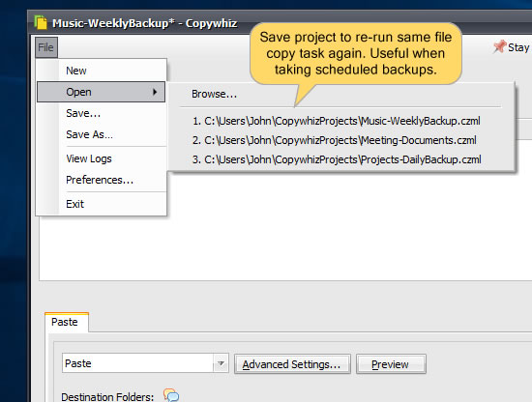
Task: Click Save... in the File menu
Action: pos(102,113)
